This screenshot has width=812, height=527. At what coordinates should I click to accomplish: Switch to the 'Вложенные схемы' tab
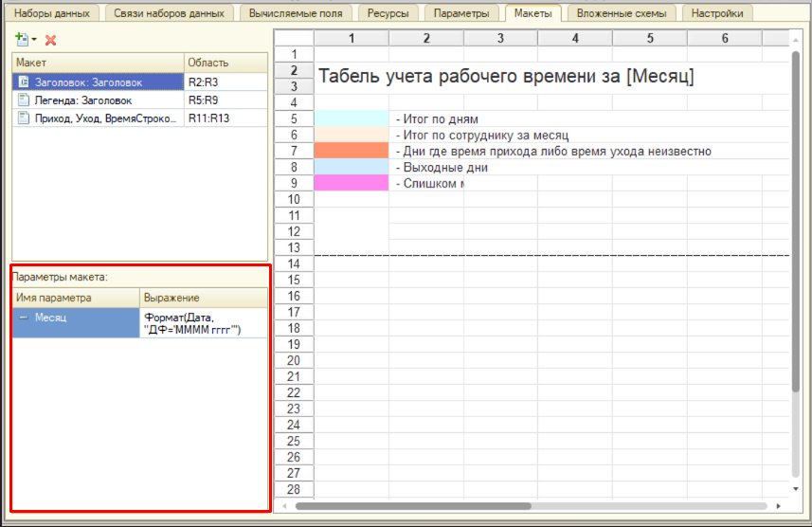tap(622, 13)
